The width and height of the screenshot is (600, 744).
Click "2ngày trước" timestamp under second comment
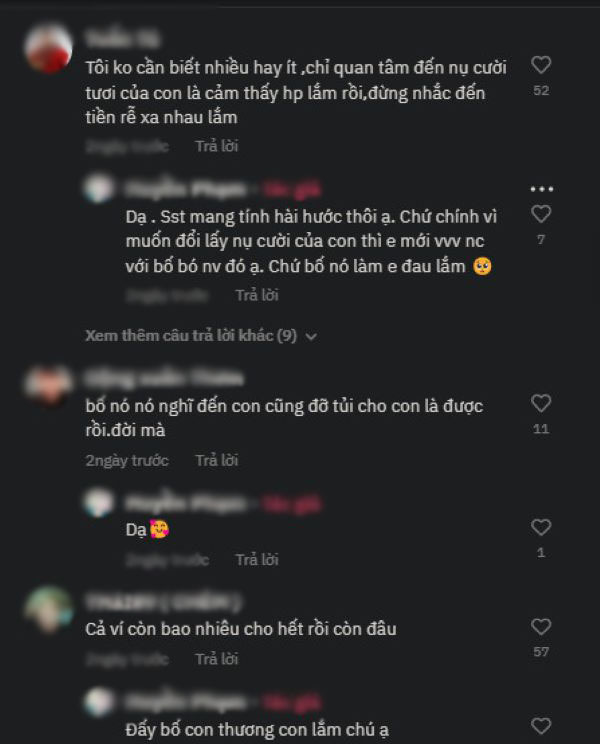coord(127,461)
